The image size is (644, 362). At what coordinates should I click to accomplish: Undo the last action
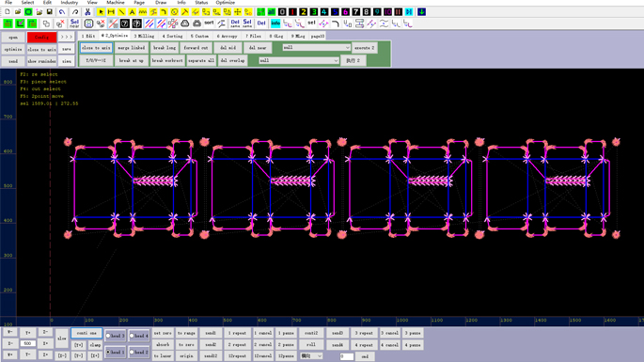[x=62, y=12]
